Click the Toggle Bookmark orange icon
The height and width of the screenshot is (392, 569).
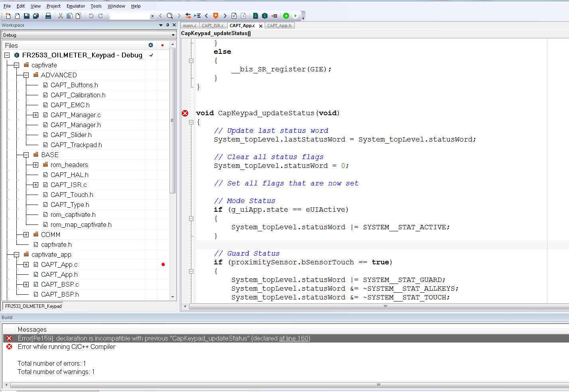216,16
